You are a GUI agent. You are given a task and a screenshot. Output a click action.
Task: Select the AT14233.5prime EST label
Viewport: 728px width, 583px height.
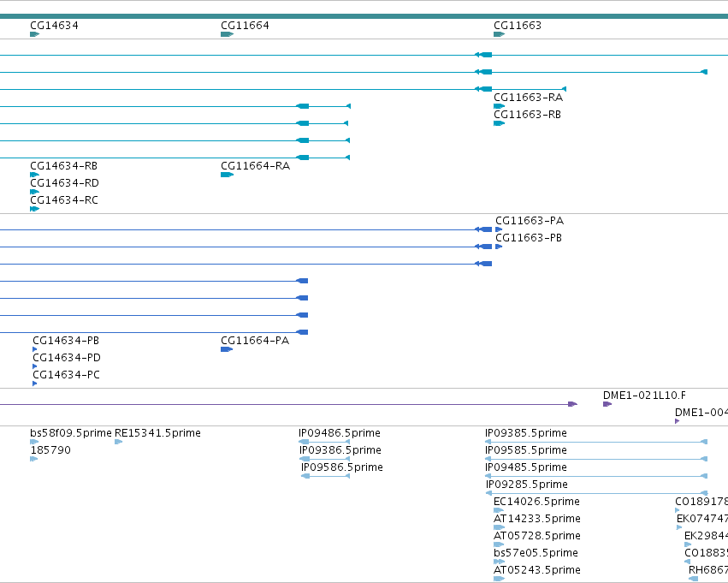click(537, 520)
